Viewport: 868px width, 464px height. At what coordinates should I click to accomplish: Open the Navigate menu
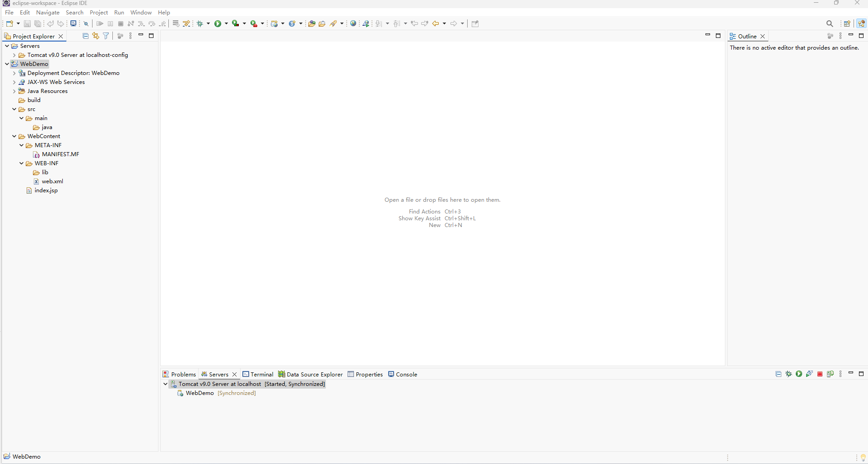click(48, 12)
